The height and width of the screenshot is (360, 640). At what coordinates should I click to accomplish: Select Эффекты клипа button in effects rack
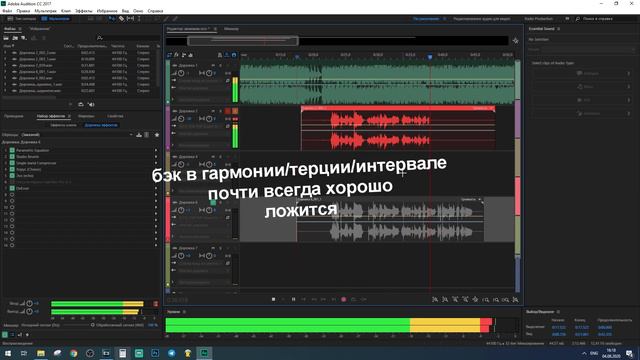click(64, 125)
